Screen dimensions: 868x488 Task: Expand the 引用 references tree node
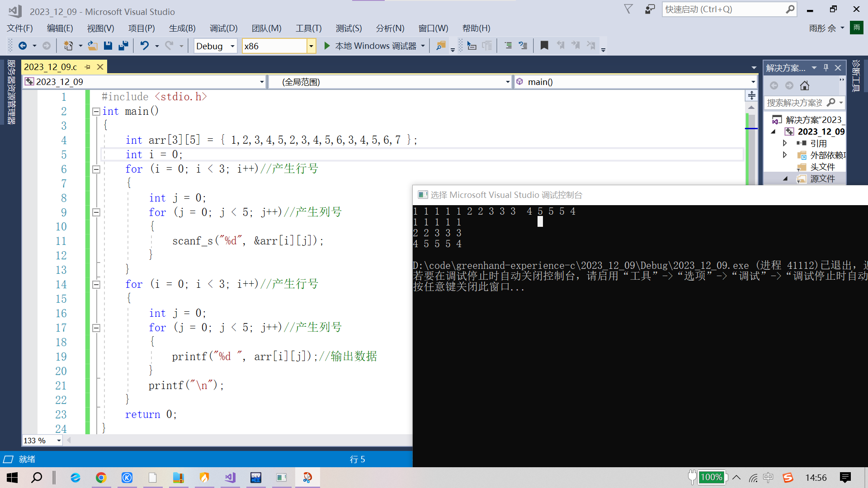785,143
